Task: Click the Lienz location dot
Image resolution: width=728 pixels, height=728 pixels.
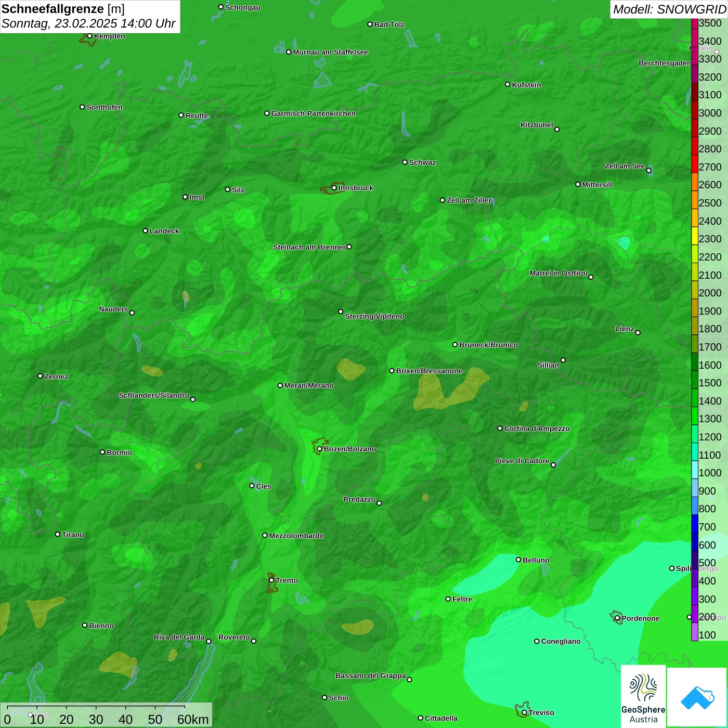Action: tap(638, 333)
